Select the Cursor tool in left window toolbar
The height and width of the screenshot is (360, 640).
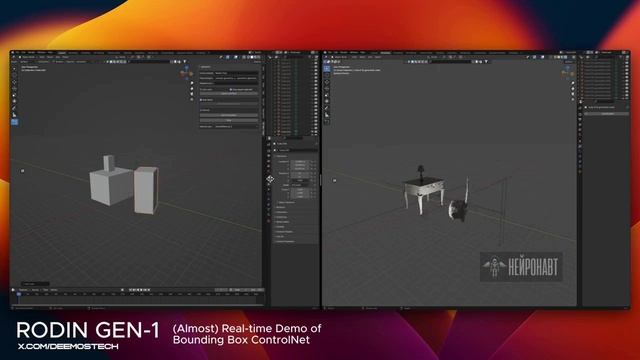(x=14, y=75)
